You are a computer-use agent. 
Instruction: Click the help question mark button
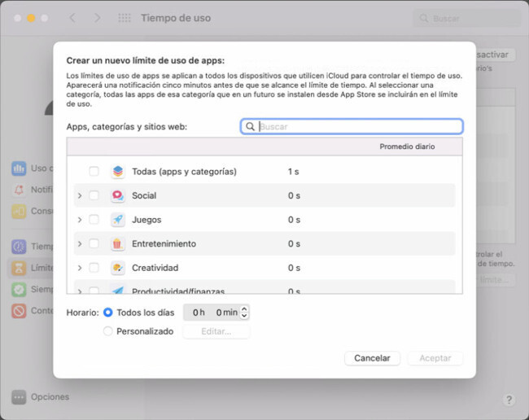point(509,400)
